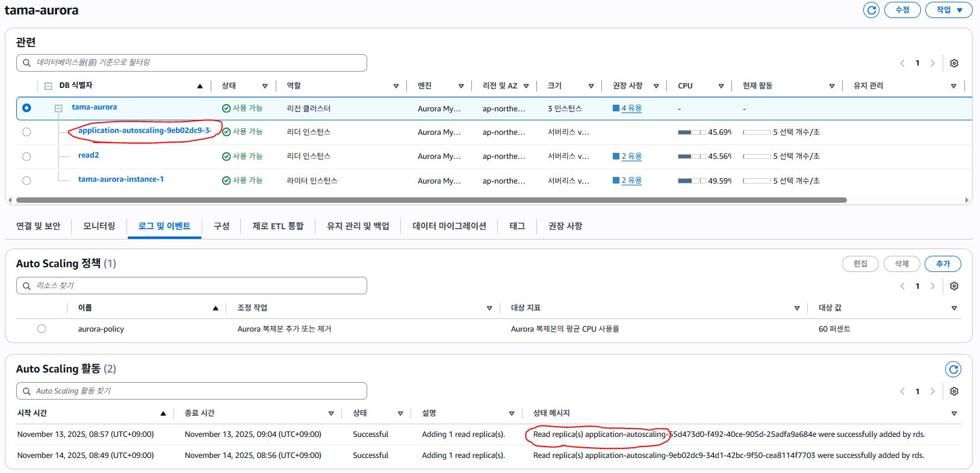
Task: Open settings gear in Auto Scaling 정책 panel
Action: 954,286
